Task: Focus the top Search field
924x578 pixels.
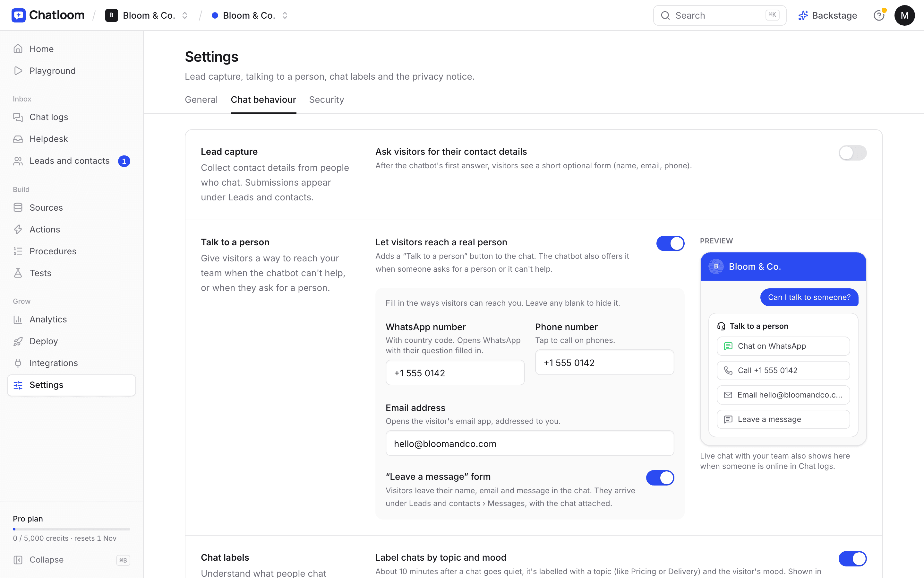Action: [719, 15]
